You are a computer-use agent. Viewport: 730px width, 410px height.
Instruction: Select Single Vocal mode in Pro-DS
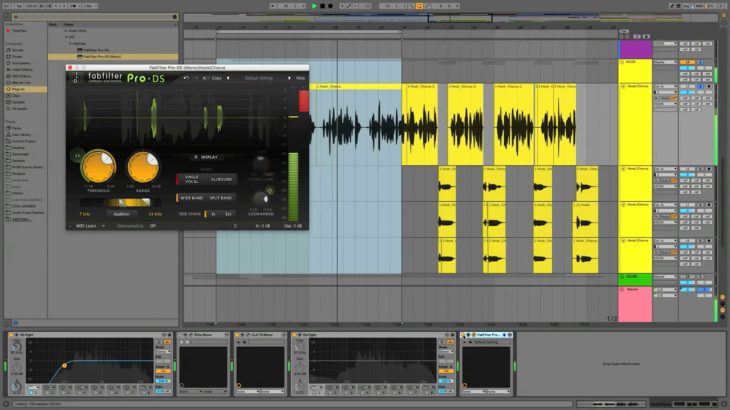(191, 179)
